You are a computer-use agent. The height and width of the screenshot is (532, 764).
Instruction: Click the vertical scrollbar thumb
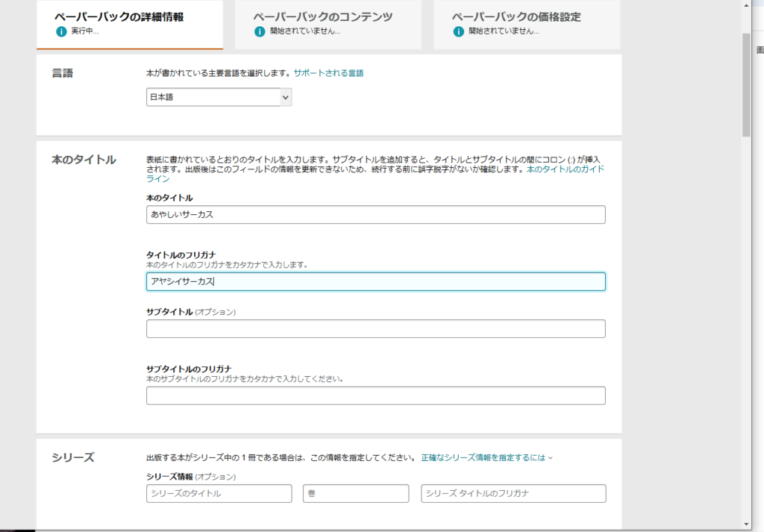pos(746,85)
